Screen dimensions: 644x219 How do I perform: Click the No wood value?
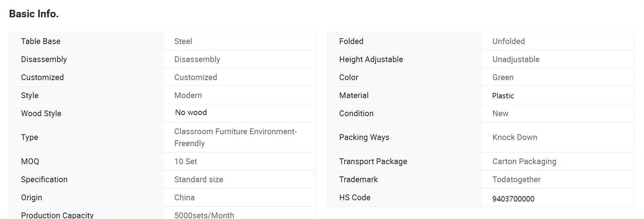pyautogui.click(x=191, y=113)
